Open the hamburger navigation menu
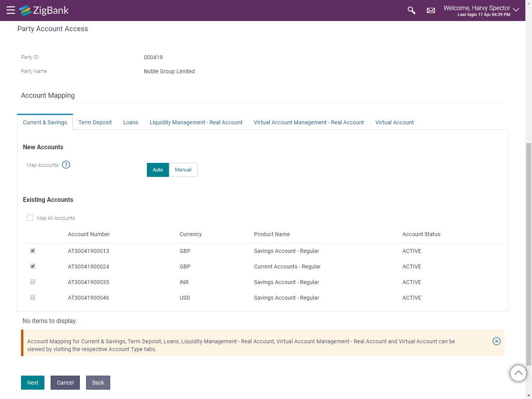Image resolution: width=532 pixels, height=399 pixels. point(11,10)
